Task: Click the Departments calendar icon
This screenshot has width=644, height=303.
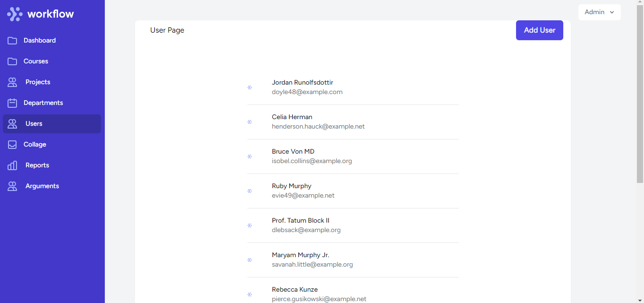Action: coord(12,103)
